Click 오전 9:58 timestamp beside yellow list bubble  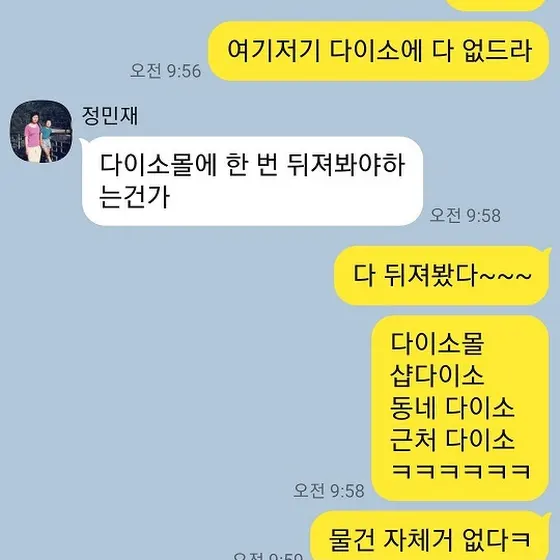[329, 491]
